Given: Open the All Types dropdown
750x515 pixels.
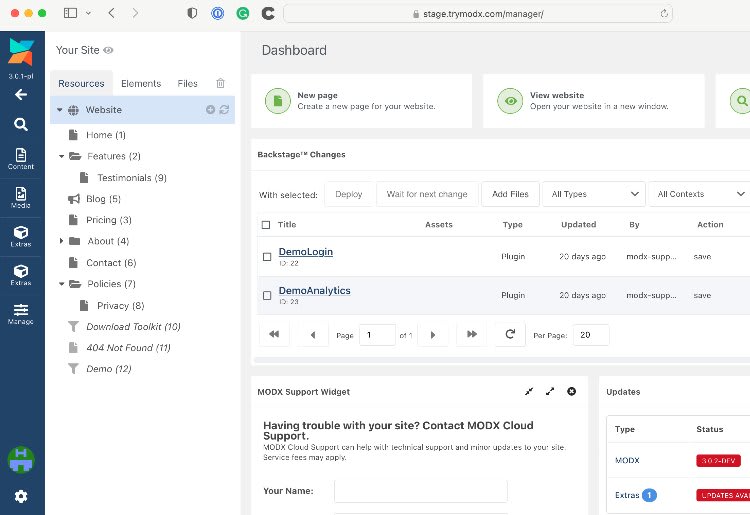Looking at the screenshot, I should tap(594, 194).
